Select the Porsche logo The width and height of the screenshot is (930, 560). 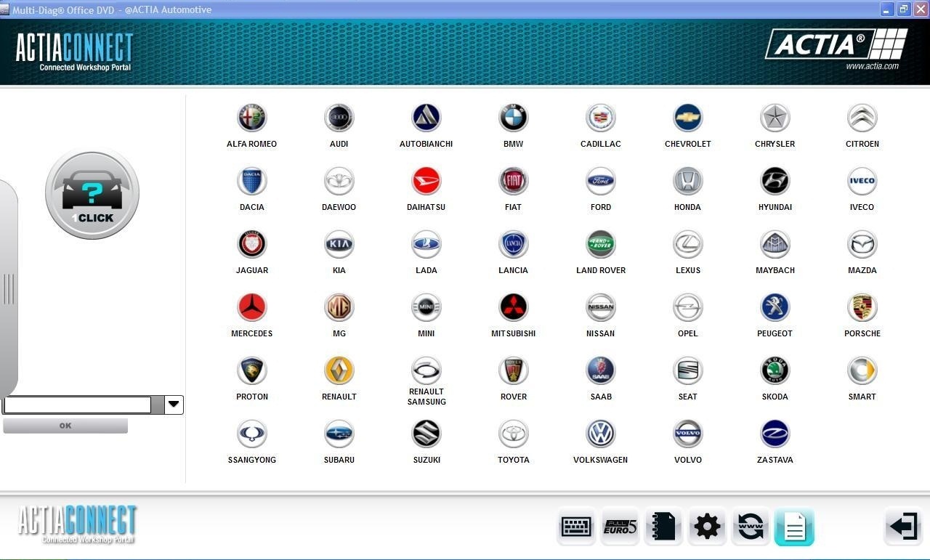point(862,307)
